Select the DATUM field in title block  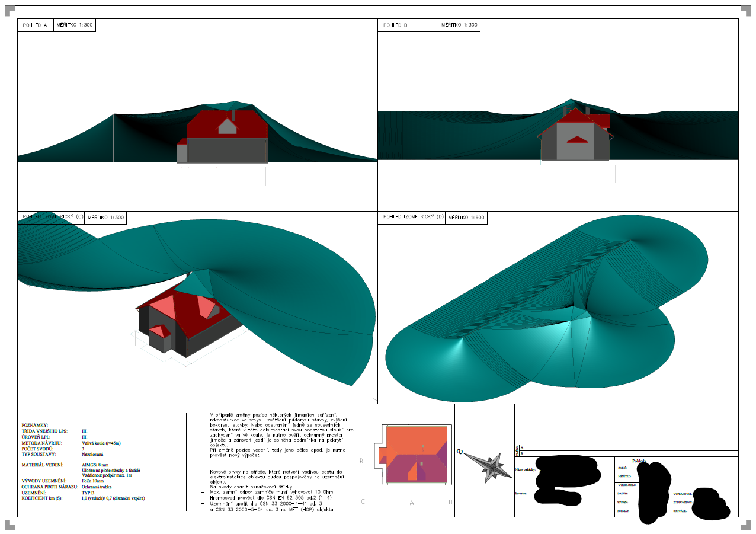coord(623,493)
